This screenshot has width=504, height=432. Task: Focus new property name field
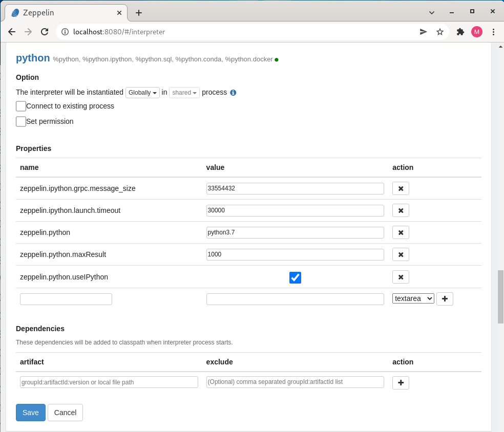[x=66, y=299]
